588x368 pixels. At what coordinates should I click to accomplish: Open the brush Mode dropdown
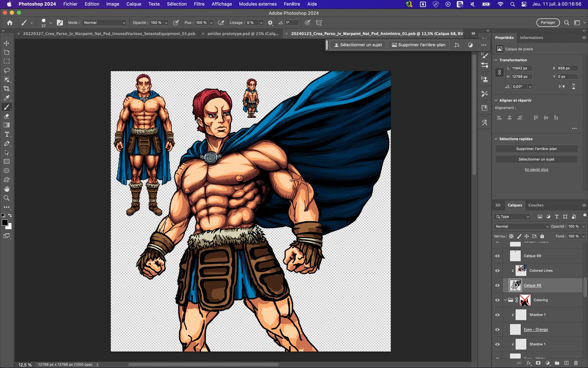pyautogui.click(x=104, y=23)
